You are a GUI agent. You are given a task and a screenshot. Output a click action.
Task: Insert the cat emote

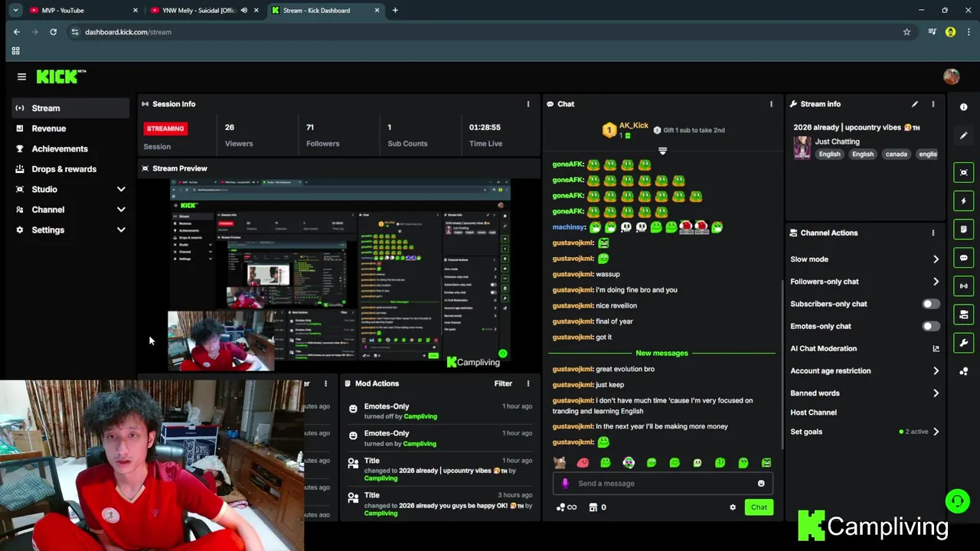click(x=560, y=462)
